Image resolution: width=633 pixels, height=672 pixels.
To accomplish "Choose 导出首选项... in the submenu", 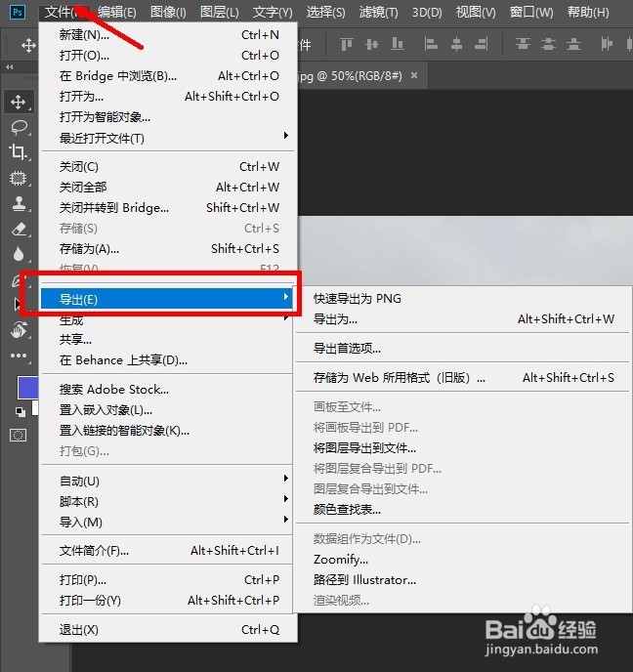I will [x=463, y=349].
